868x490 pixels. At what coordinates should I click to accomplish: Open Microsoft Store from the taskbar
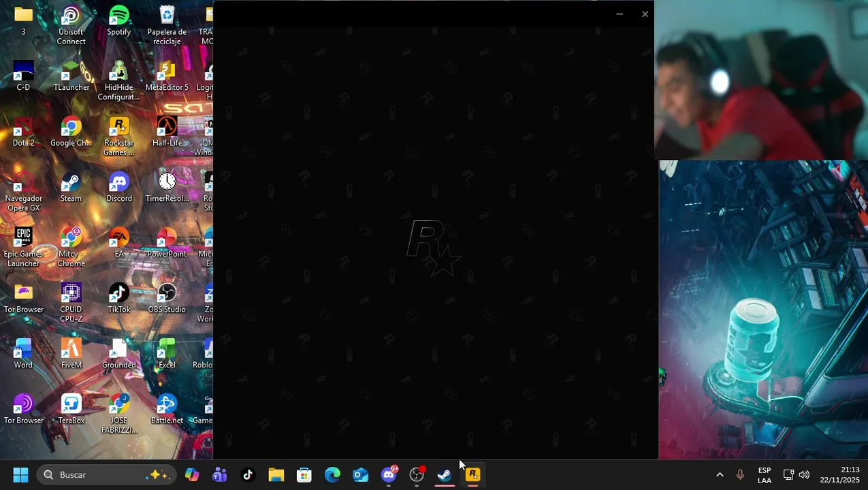[304, 474]
